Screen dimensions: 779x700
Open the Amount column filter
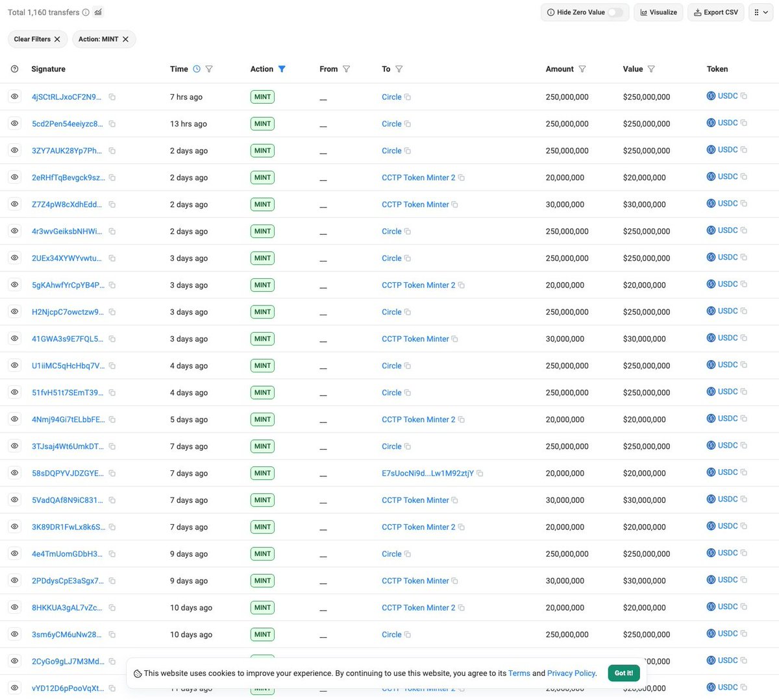582,69
